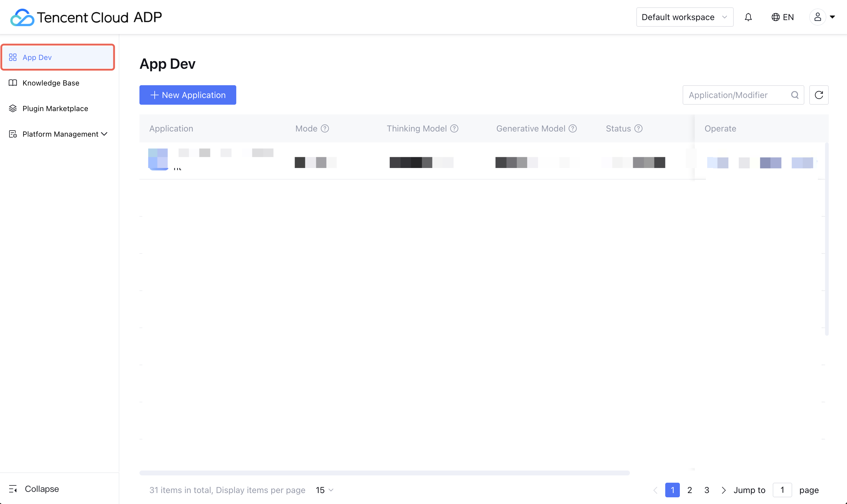Go to page 2 of results
The width and height of the screenshot is (847, 504).
(x=689, y=490)
